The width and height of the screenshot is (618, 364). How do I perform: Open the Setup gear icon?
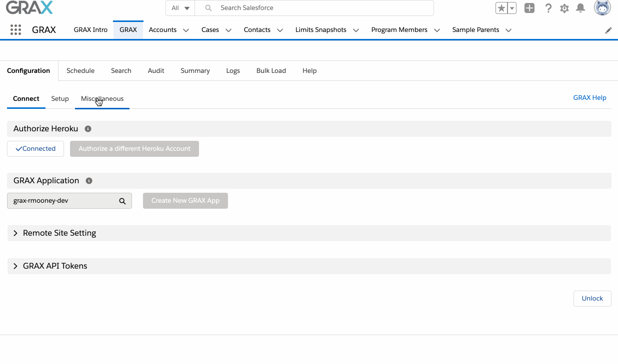(564, 8)
